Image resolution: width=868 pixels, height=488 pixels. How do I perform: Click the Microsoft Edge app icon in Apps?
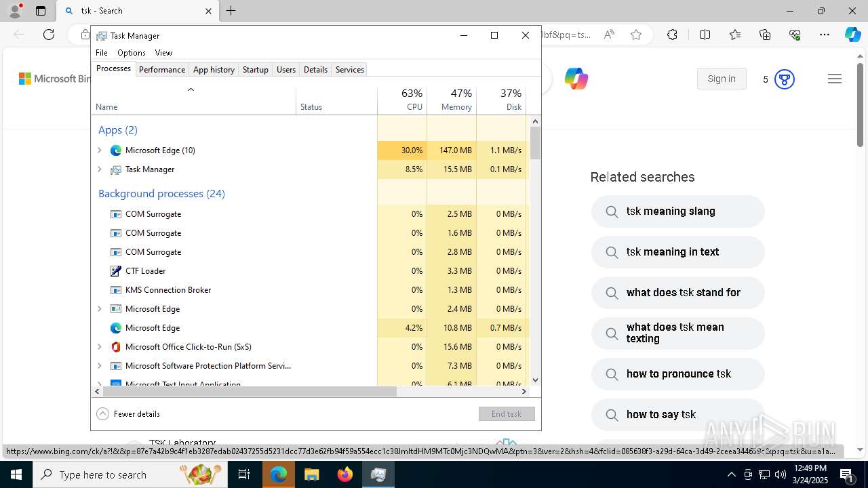coord(116,150)
